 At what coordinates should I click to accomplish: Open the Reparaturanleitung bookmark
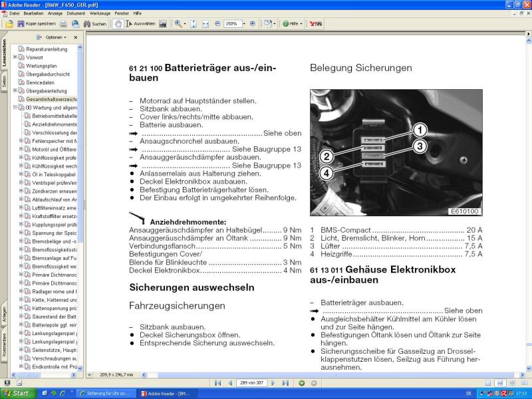47,49
